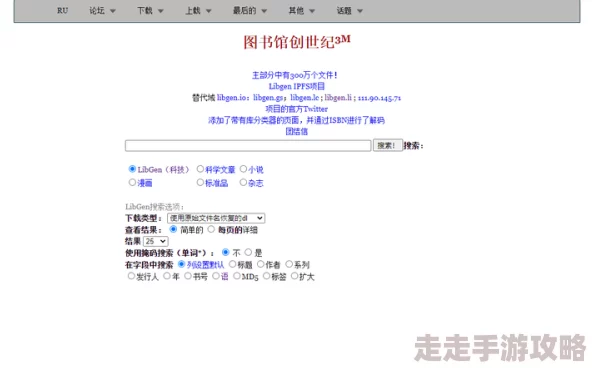This screenshot has height=372, width=594.
Task: Open the 下载类型 dropdown
Action: [x=216, y=218]
